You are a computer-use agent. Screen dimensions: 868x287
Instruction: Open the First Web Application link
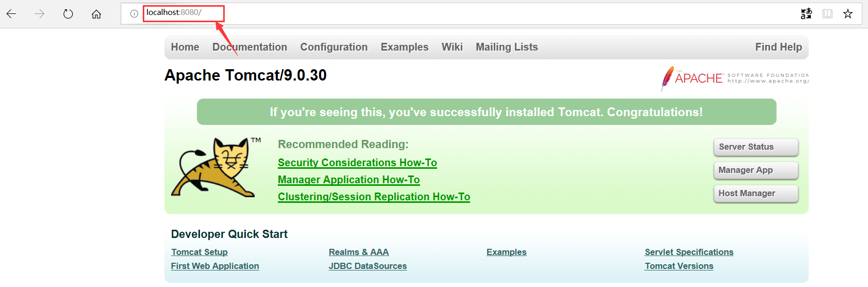pyautogui.click(x=215, y=266)
